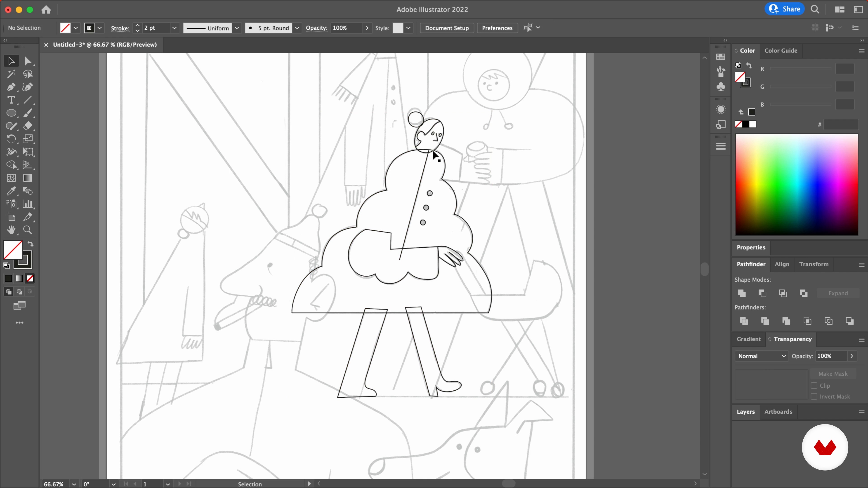
Task: Click Minus Front shape mode
Action: 762,293
